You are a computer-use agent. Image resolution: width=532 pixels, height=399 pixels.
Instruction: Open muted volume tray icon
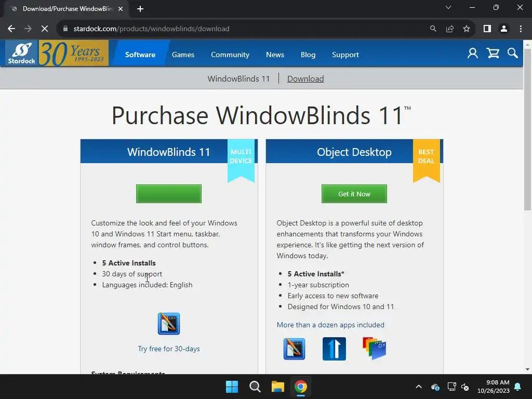point(465,387)
